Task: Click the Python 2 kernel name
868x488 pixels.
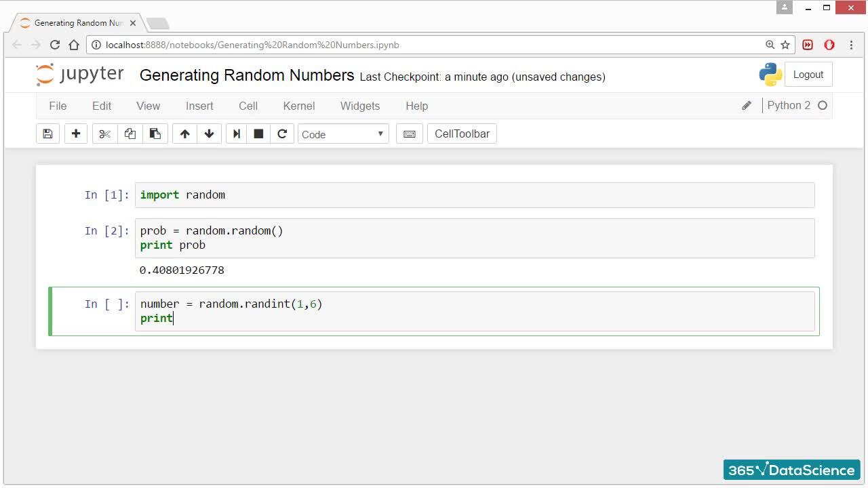Action: tap(789, 105)
